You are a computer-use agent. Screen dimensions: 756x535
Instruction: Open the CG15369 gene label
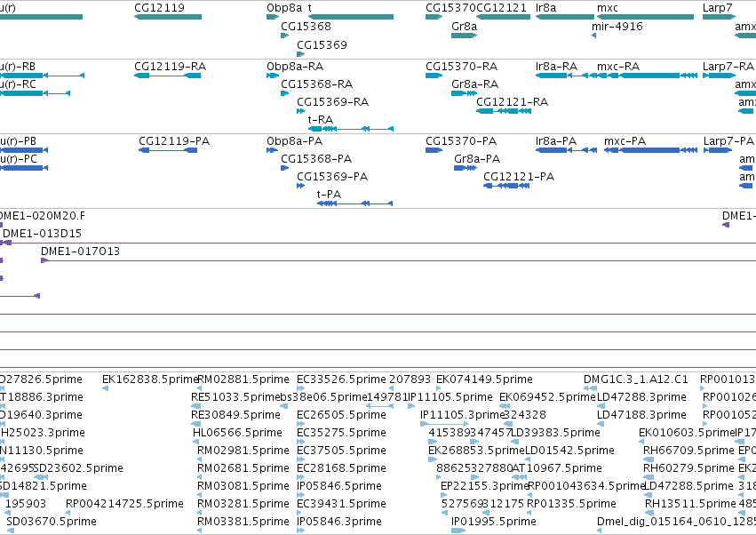click(322, 44)
